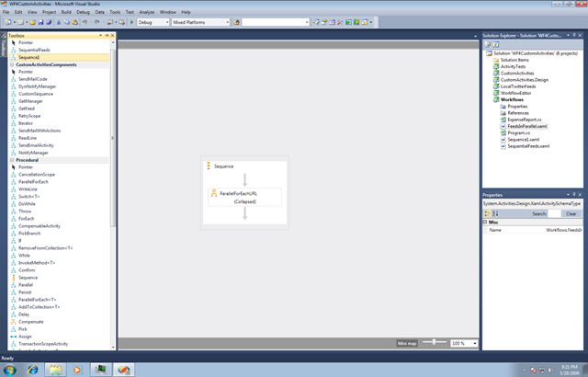Click the Sequence activity header in designer
The width and height of the screenshot is (588, 377).
223,166
